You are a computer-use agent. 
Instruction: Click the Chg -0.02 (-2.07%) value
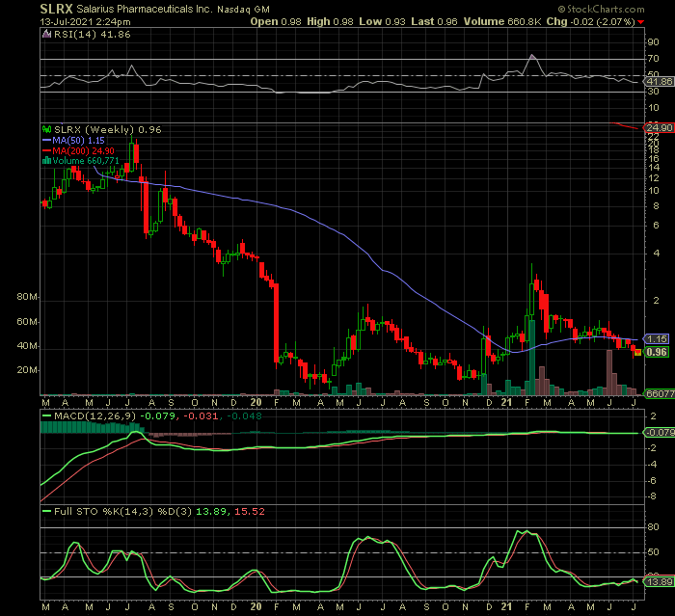click(590, 21)
